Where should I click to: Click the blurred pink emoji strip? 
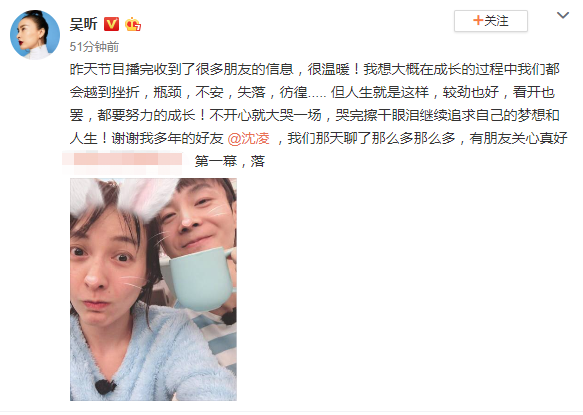pyautogui.click(x=122, y=162)
